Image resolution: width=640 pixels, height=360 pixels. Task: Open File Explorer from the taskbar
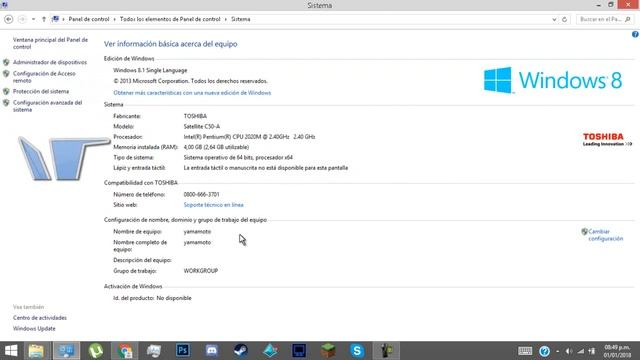point(36,351)
